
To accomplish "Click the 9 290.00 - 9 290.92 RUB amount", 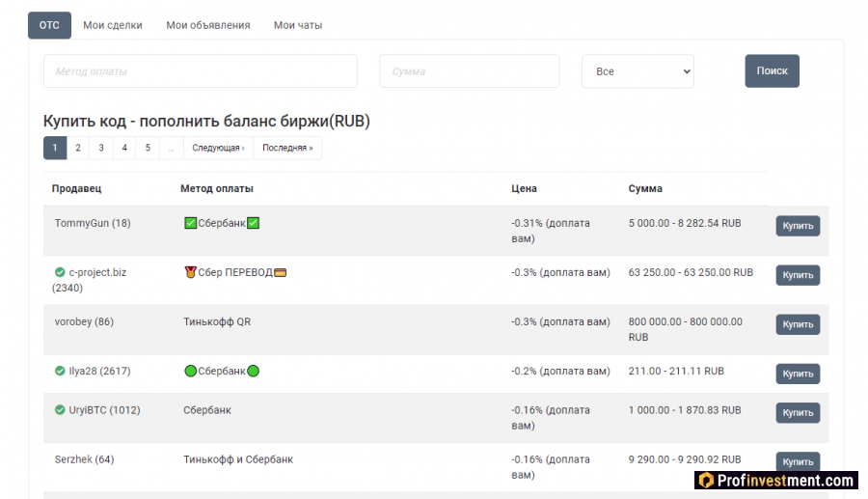I will pyautogui.click(x=684, y=459).
